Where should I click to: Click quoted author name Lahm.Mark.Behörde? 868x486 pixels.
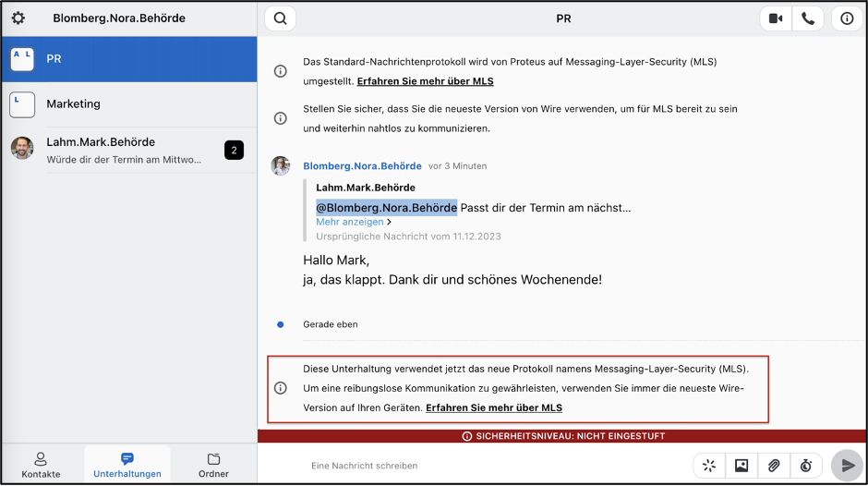coord(366,188)
